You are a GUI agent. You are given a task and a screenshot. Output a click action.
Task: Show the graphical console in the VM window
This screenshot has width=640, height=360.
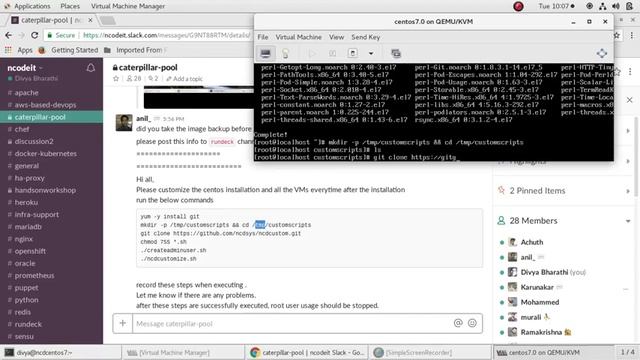point(265,53)
